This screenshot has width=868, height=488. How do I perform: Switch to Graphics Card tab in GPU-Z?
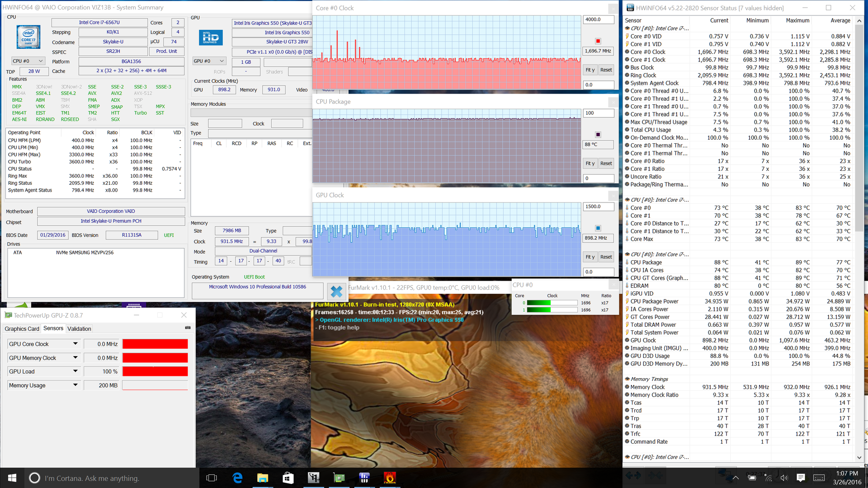point(22,329)
